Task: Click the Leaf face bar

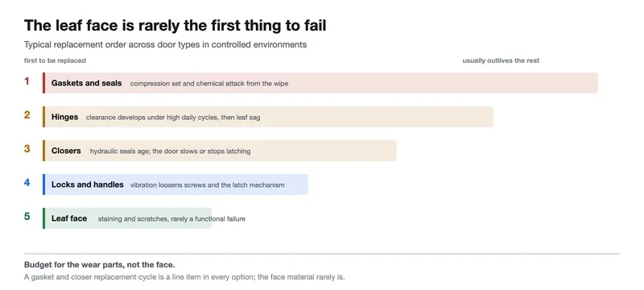Action: coord(127,218)
